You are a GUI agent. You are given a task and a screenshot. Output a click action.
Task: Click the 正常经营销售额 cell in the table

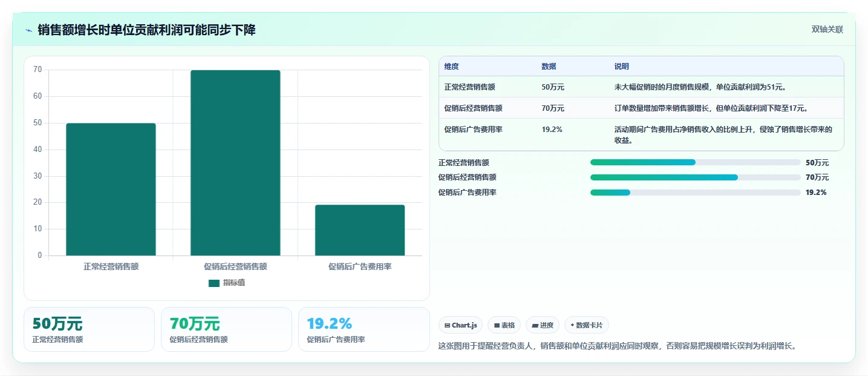[469, 87]
